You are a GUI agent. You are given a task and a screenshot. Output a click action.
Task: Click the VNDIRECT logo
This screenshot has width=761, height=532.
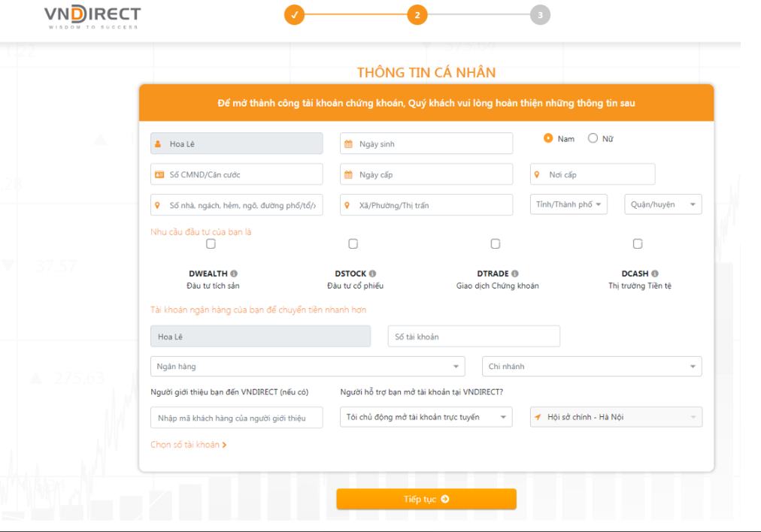[92, 17]
